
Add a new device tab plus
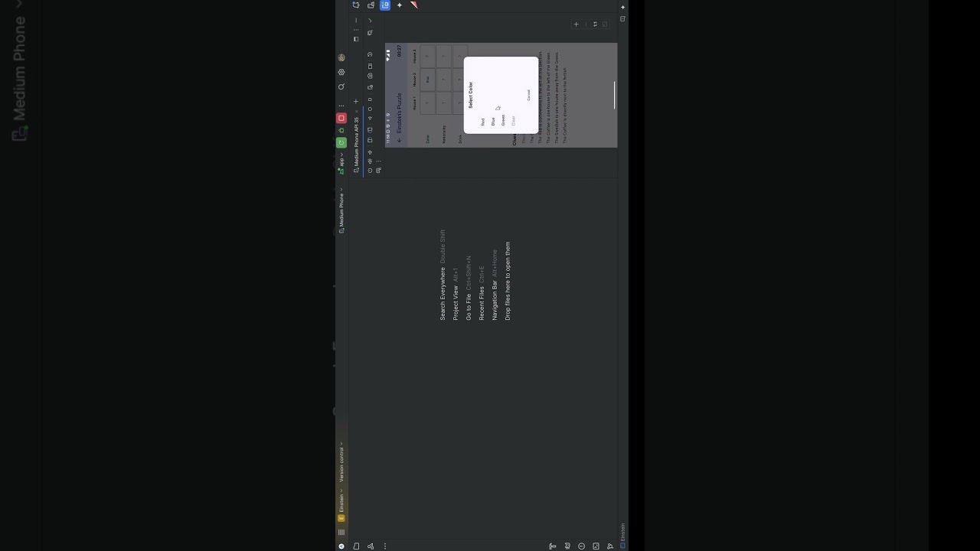[356, 101]
